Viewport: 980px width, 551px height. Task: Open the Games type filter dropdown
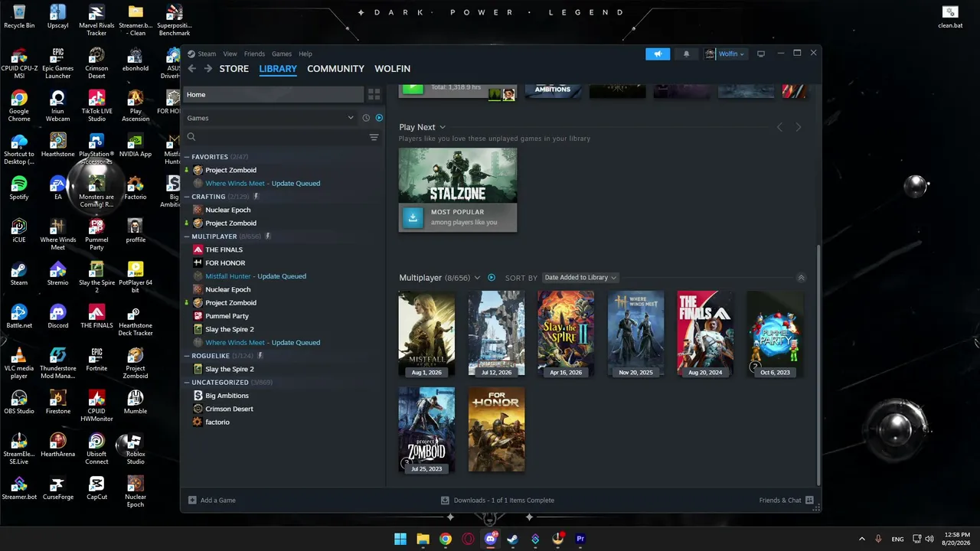tap(270, 118)
